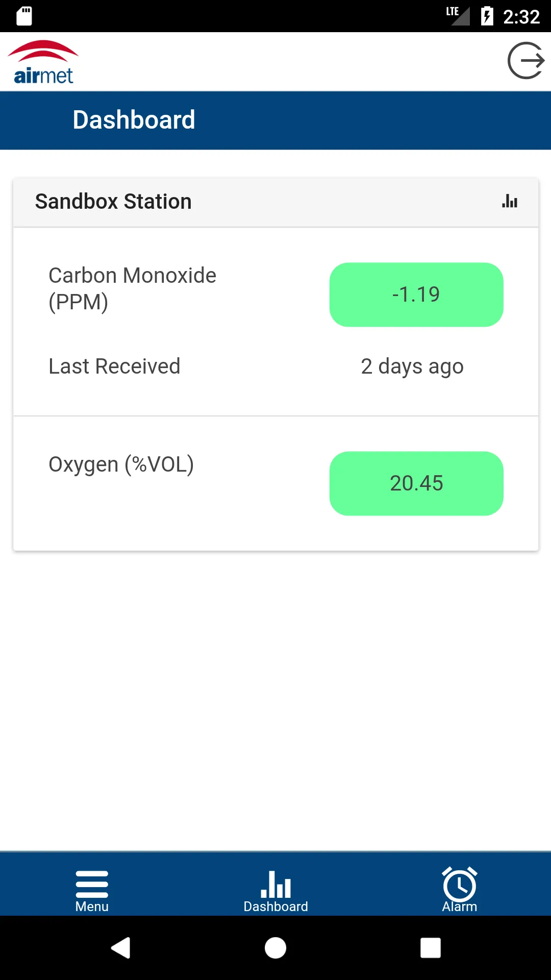
Task: Click the 2 days ago timestamp
Action: [x=412, y=366]
